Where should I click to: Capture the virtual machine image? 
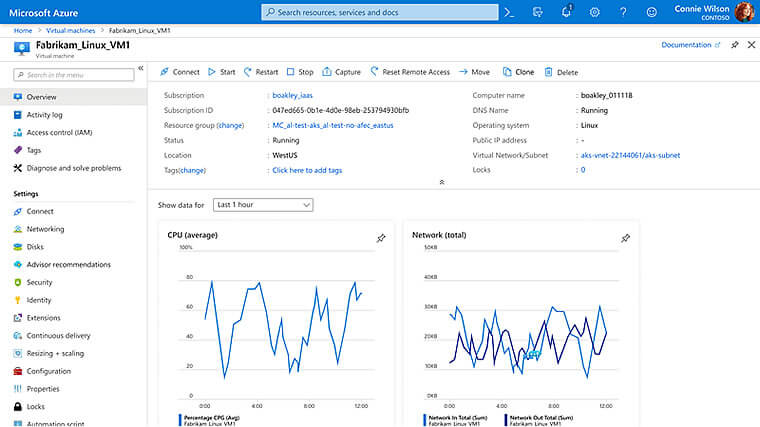tap(342, 72)
